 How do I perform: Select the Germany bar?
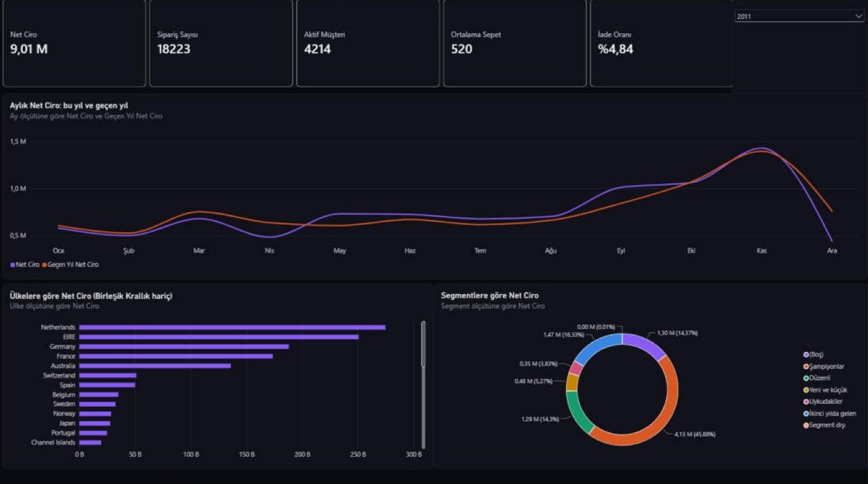184,347
